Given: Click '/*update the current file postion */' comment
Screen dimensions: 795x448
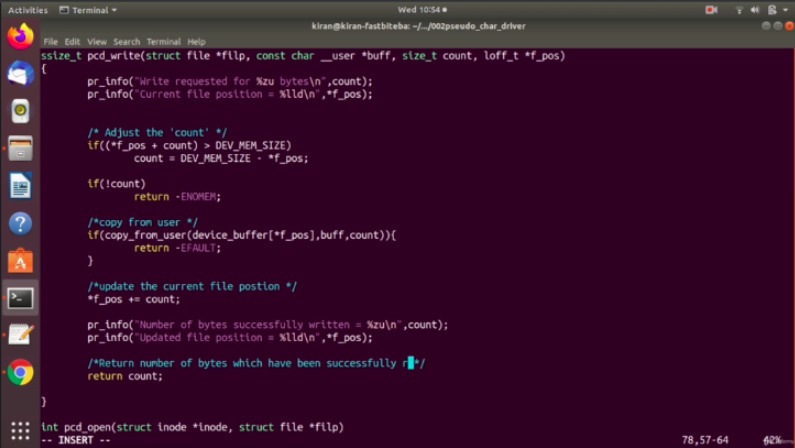Looking at the screenshot, I should coord(192,286).
